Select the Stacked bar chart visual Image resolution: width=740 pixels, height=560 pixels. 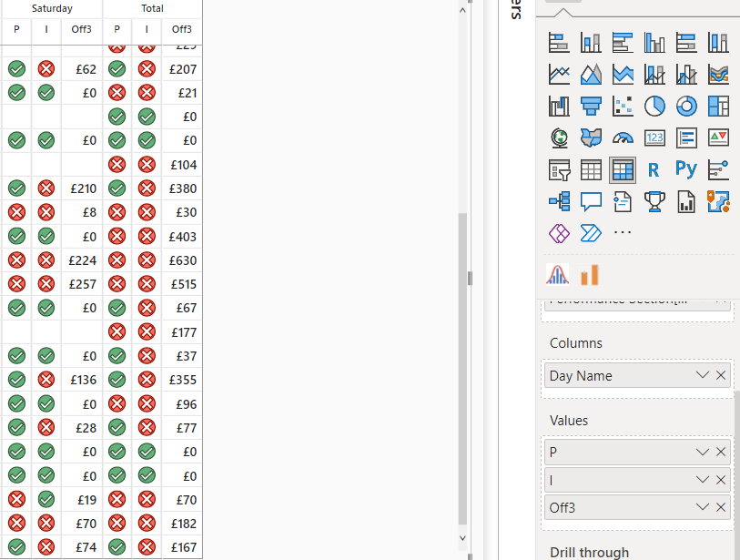(x=559, y=43)
